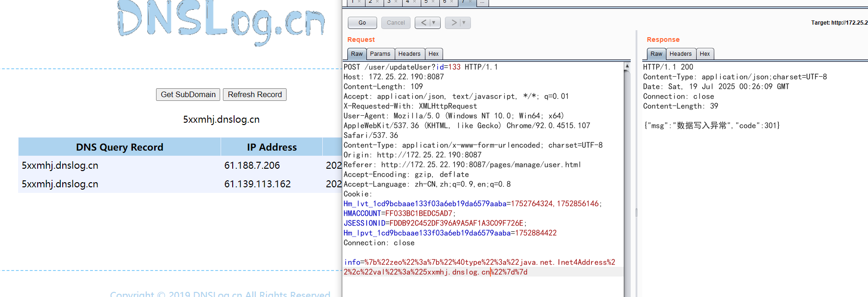Click the DNS Query Record column header
Screen dimensions: 868x297
click(x=119, y=147)
